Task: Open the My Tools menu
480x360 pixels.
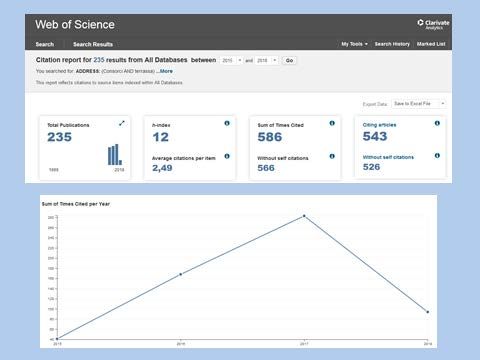Action: pyautogui.click(x=354, y=44)
